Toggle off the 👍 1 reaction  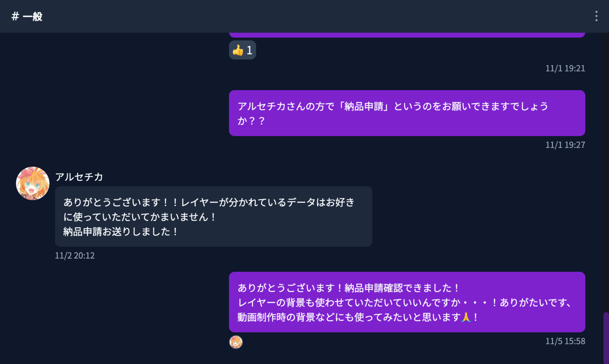pyautogui.click(x=242, y=50)
